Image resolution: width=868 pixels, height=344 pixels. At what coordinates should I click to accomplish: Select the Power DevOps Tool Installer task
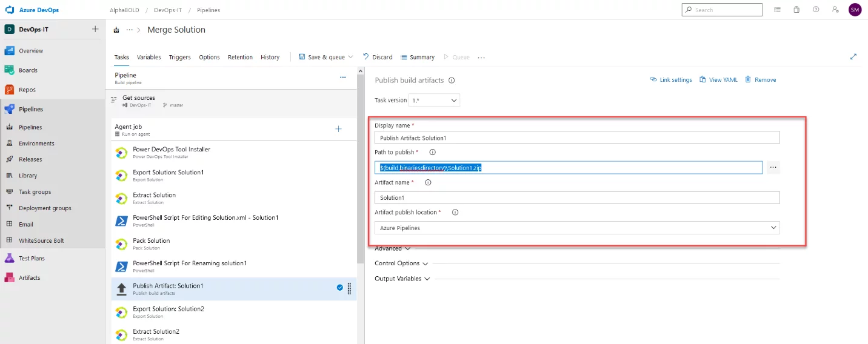pos(234,153)
